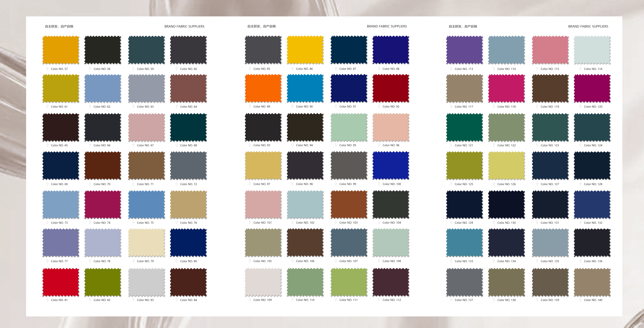The width and height of the screenshot is (644, 328).
Task: Choose the olive green swatch Color NO. 82
Action: coord(103,282)
